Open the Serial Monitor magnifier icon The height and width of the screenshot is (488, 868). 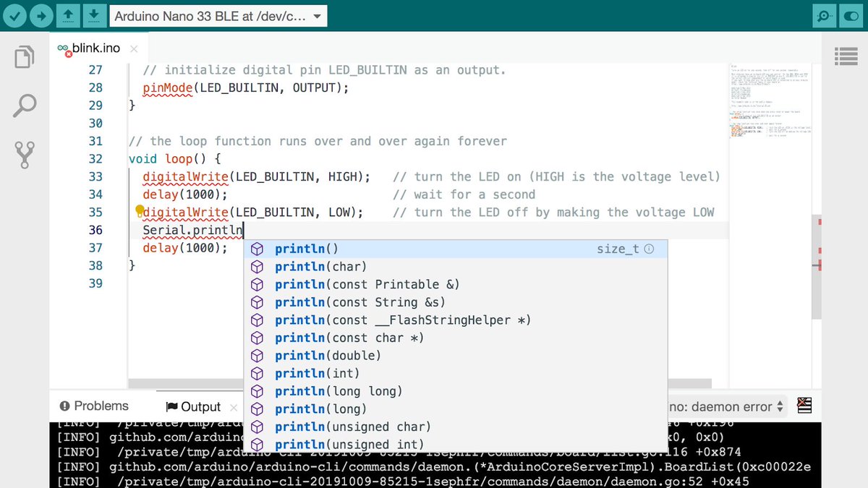823,16
